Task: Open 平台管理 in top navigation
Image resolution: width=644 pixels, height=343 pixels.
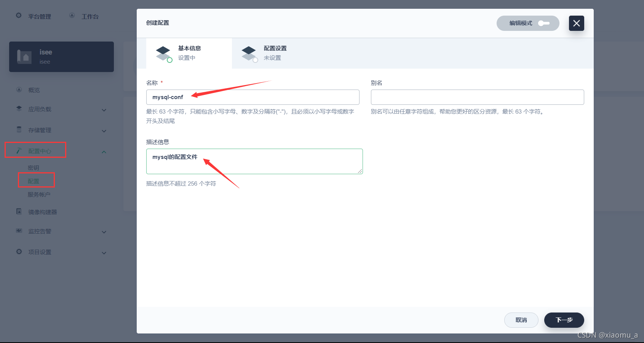Action: coord(40,16)
